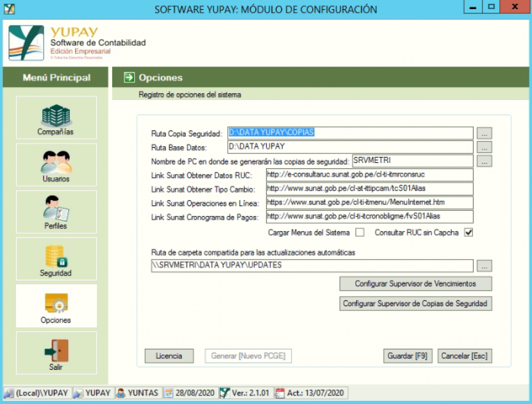Open the Compañías section icon
532x404 pixels.
pos(56,116)
